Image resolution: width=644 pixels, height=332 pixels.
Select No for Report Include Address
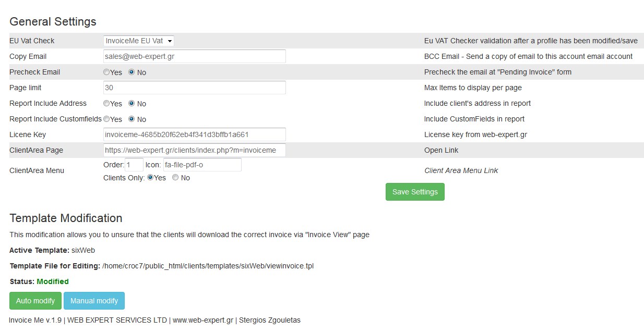point(132,103)
